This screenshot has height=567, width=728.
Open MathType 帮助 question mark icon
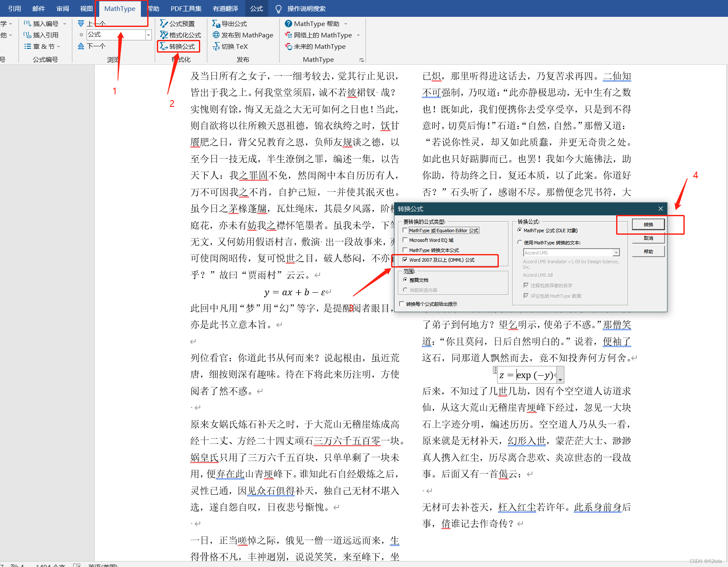point(289,24)
